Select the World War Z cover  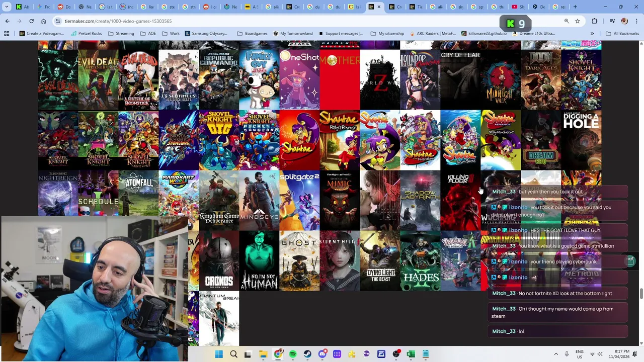click(380, 79)
